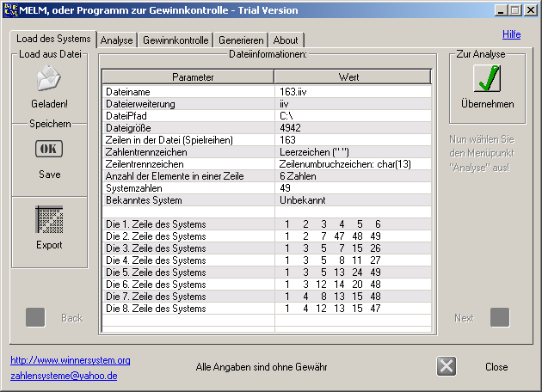Image resolution: width=542 pixels, height=392 pixels.
Task: Open the About tab
Action: pos(286,40)
